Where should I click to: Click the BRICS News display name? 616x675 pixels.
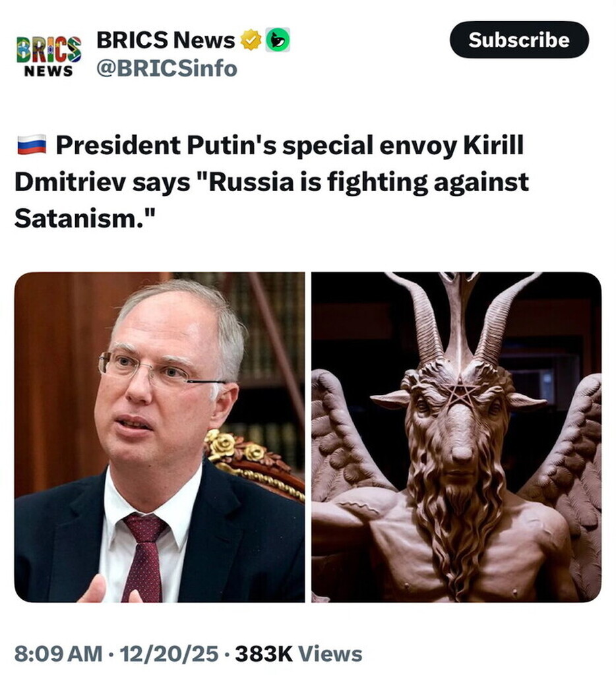166,40
